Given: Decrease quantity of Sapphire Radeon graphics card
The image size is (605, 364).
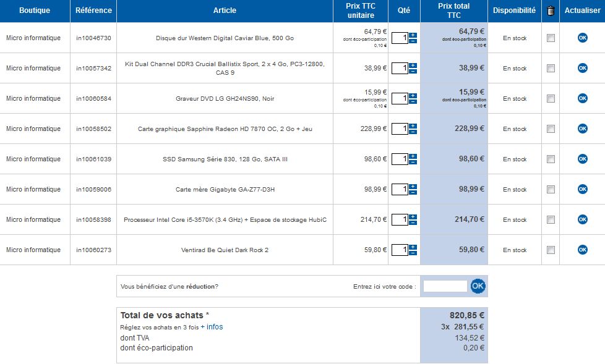Looking at the screenshot, I should tap(413, 132).
